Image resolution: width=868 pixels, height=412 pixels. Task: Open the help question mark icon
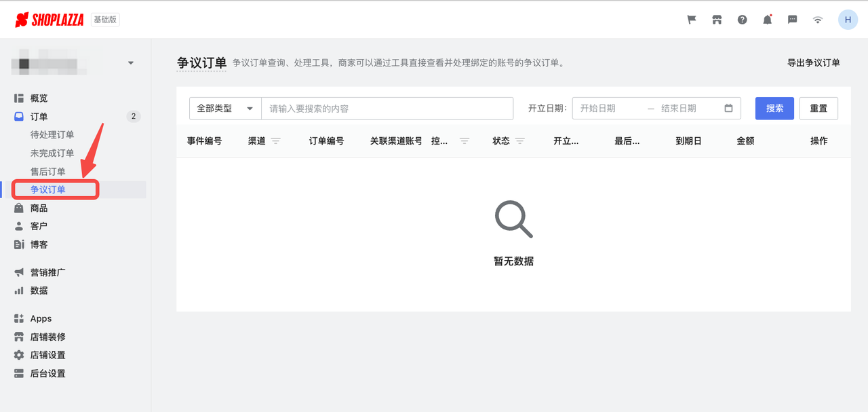coord(742,19)
